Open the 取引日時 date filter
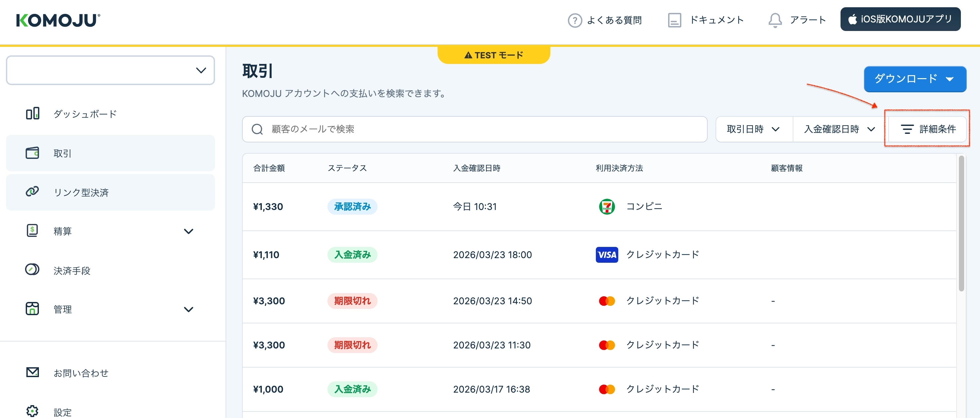This screenshot has width=980, height=418. (753, 129)
